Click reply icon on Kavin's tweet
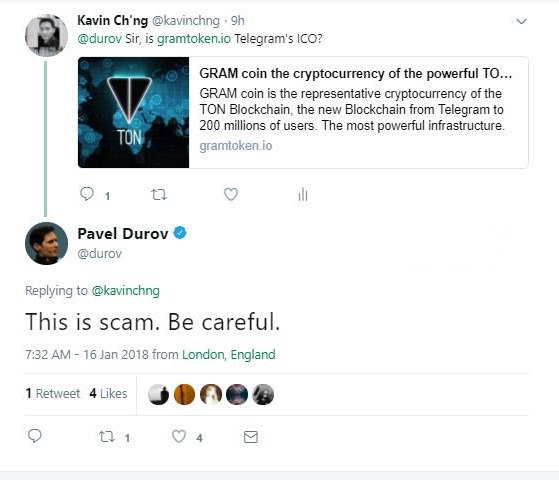559x480 pixels. (x=87, y=194)
